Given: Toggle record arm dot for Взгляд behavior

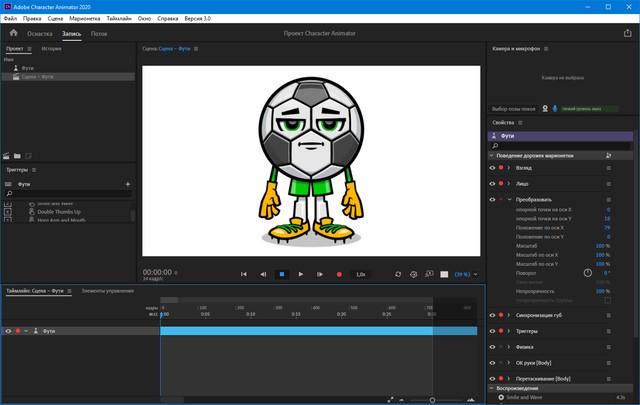Looking at the screenshot, I should click(501, 167).
